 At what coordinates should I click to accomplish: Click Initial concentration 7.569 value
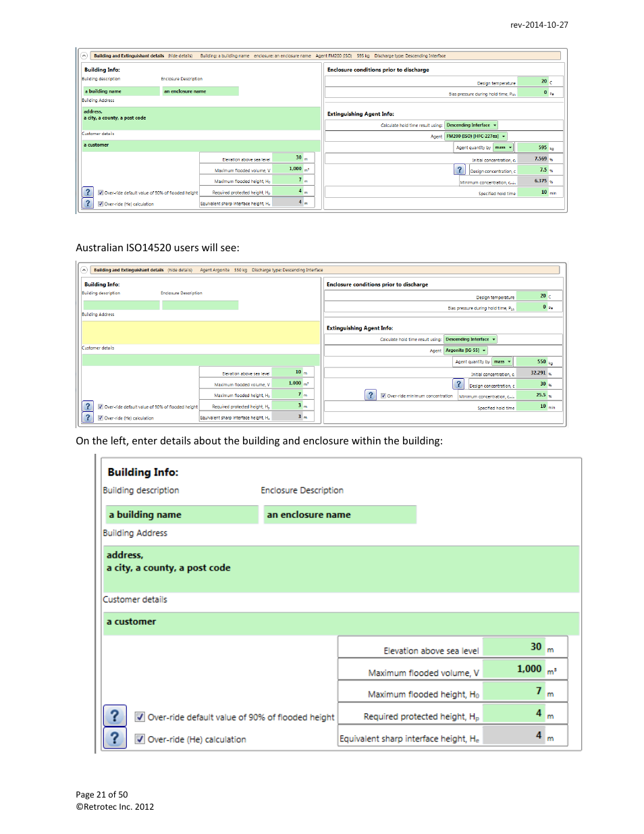pos(533,159)
